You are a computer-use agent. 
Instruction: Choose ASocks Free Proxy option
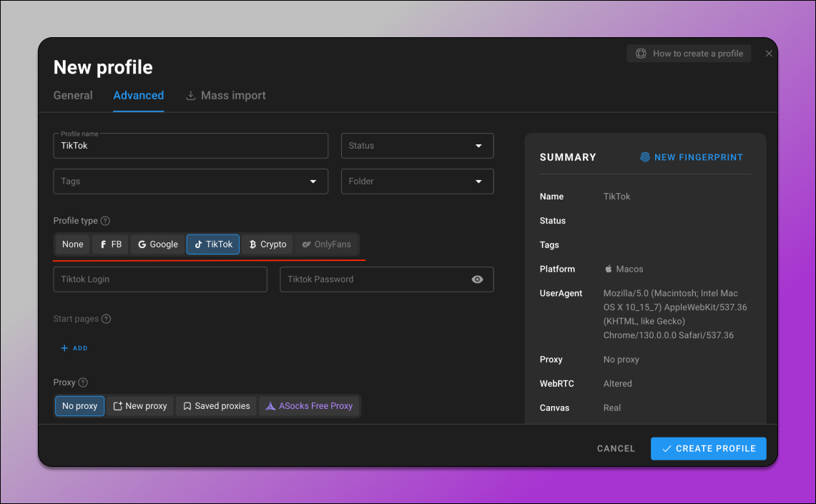pyautogui.click(x=309, y=406)
